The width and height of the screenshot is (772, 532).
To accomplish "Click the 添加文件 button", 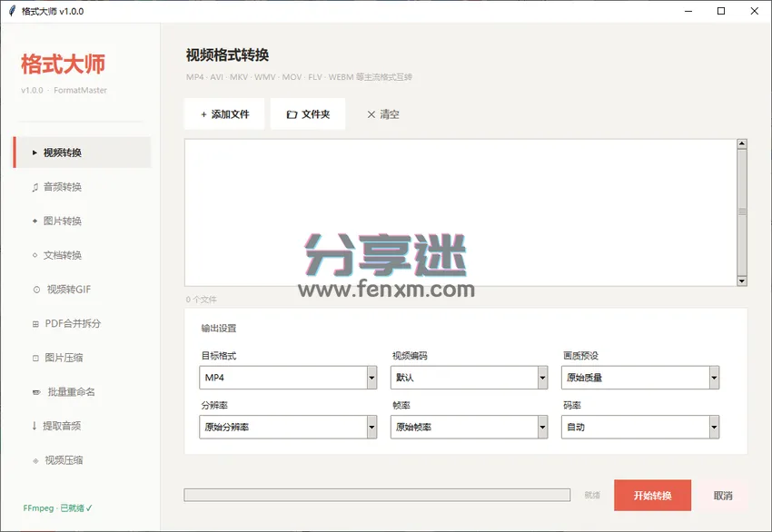I will (224, 114).
